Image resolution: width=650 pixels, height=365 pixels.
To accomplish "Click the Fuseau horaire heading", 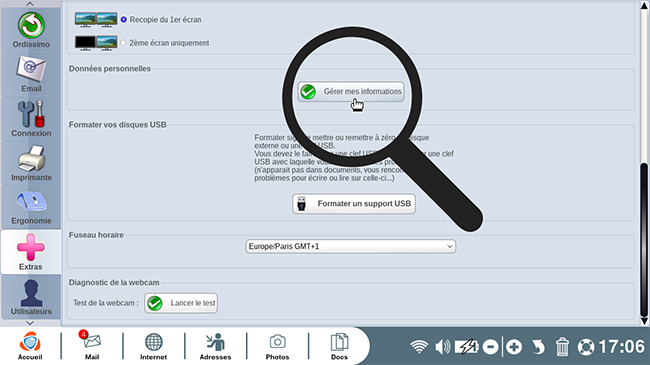I will click(x=96, y=235).
